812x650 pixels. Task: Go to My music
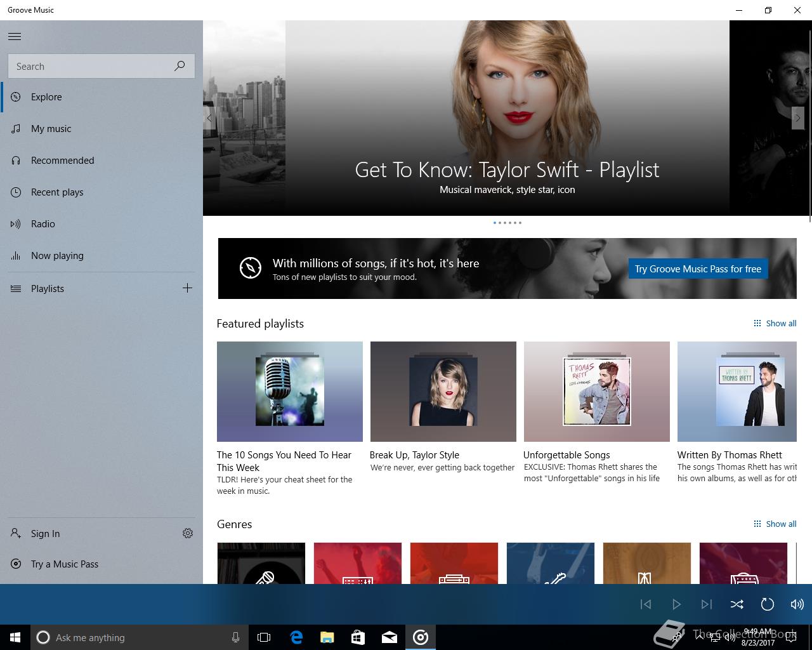point(101,129)
